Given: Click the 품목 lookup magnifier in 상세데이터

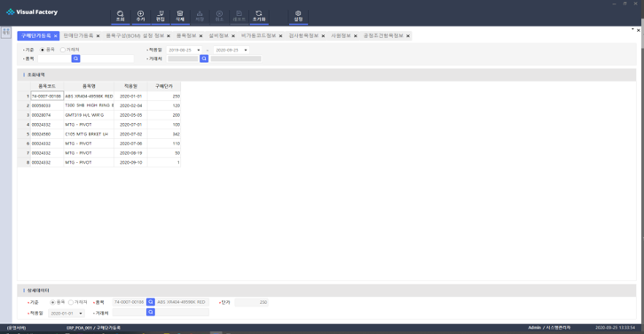Looking at the screenshot, I should pyautogui.click(x=151, y=302).
